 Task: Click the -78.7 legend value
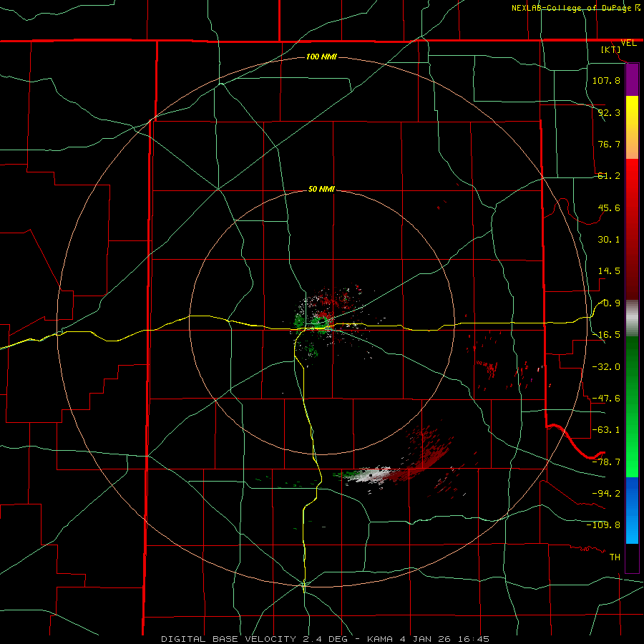pos(606,462)
